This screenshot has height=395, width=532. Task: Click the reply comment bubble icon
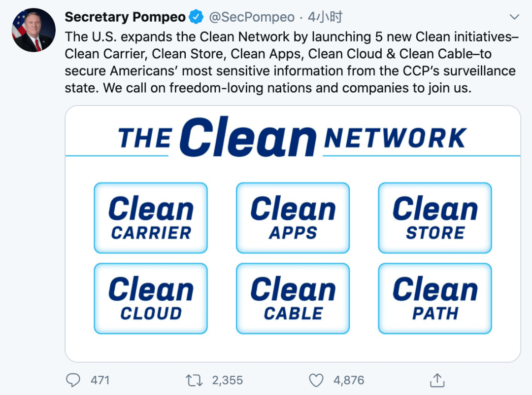73,380
